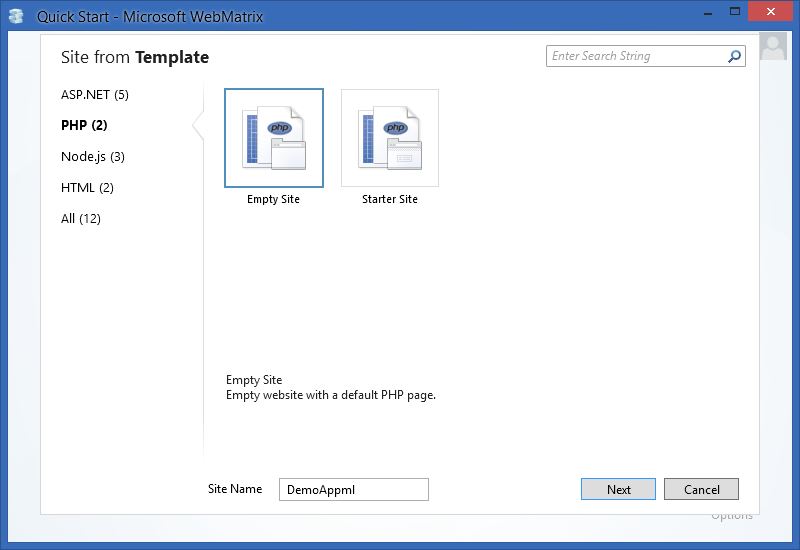Click the Enter Search String field
Viewport: 800px width, 550px height.
[x=636, y=56]
